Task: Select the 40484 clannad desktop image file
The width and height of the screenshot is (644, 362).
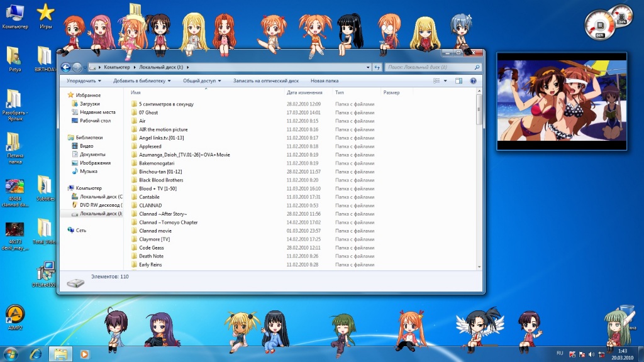Action: (x=15, y=193)
